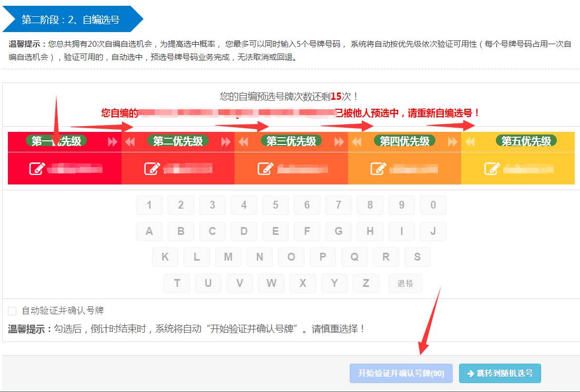Click the 开始验证并确认号牌 button
Image resolution: width=580 pixels, height=392 pixels.
point(401,373)
